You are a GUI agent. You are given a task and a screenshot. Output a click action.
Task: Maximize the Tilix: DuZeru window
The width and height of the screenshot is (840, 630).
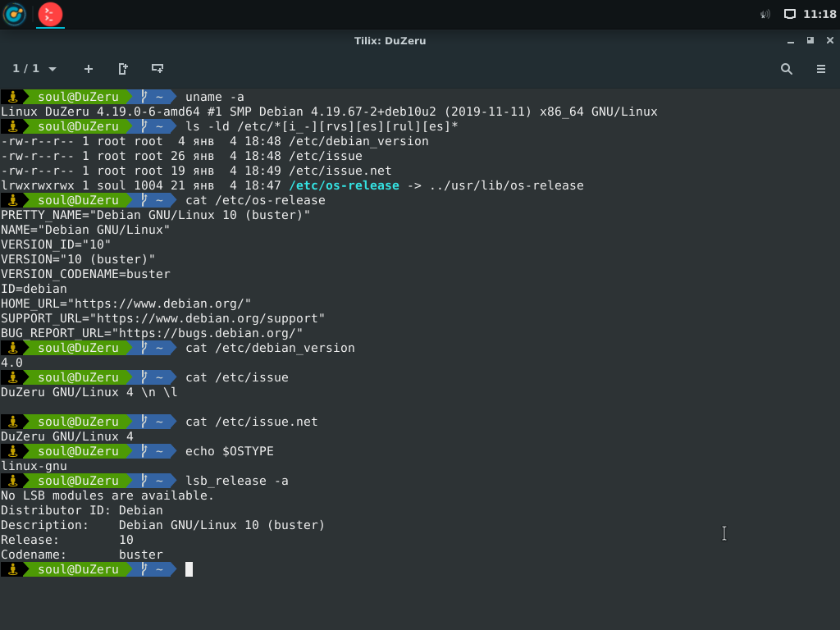(x=810, y=41)
